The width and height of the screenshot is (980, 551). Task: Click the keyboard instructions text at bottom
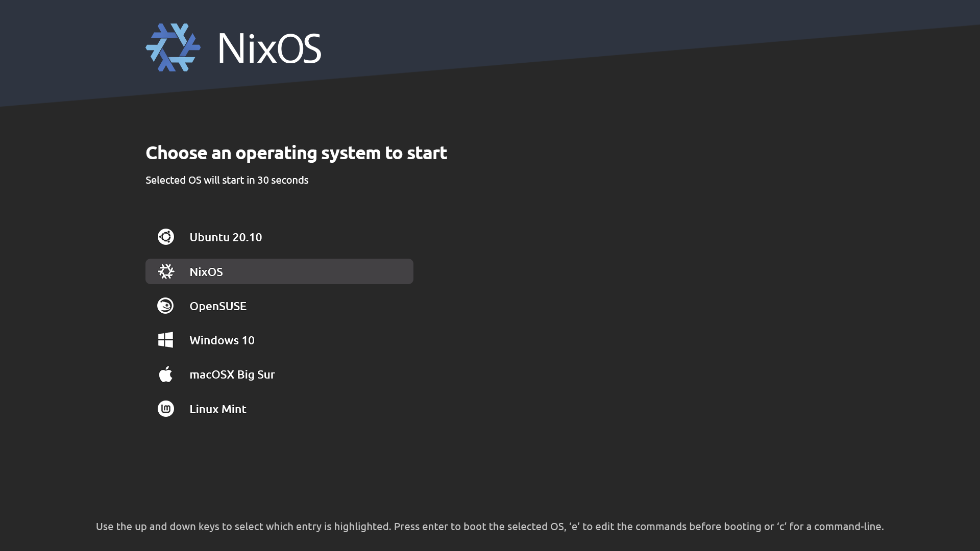tap(490, 527)
